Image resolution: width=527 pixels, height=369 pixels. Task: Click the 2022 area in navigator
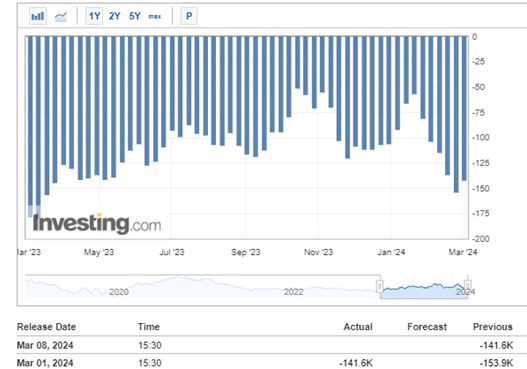[293, 292]
